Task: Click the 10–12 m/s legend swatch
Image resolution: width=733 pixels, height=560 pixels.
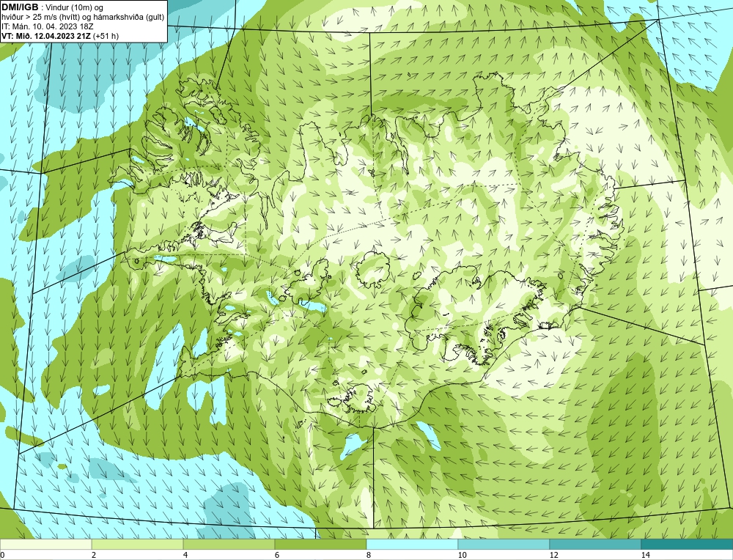Action: click(x=504, y=544)
